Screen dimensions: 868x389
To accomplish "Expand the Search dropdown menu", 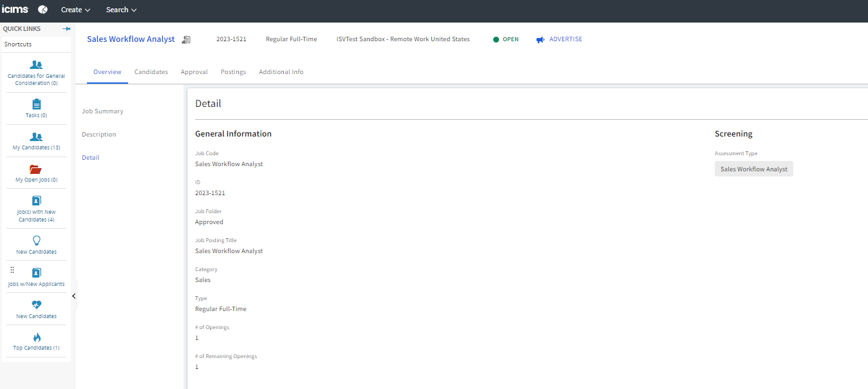I will pos(121,10).
